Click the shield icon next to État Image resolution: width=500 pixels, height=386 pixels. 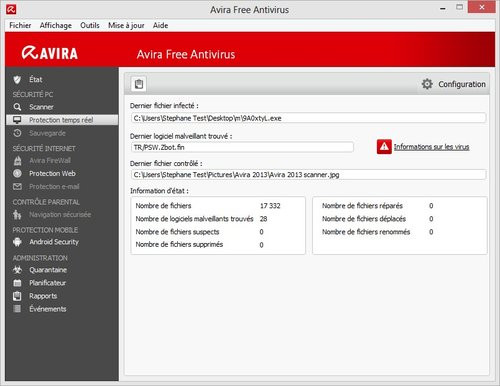(x=17, y=79)
